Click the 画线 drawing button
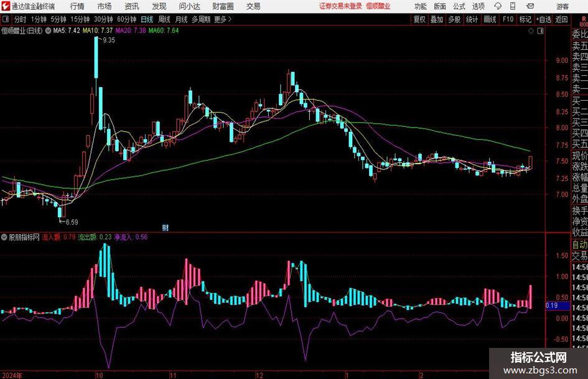This screenshot has width=588, height=379. [490, 19]
